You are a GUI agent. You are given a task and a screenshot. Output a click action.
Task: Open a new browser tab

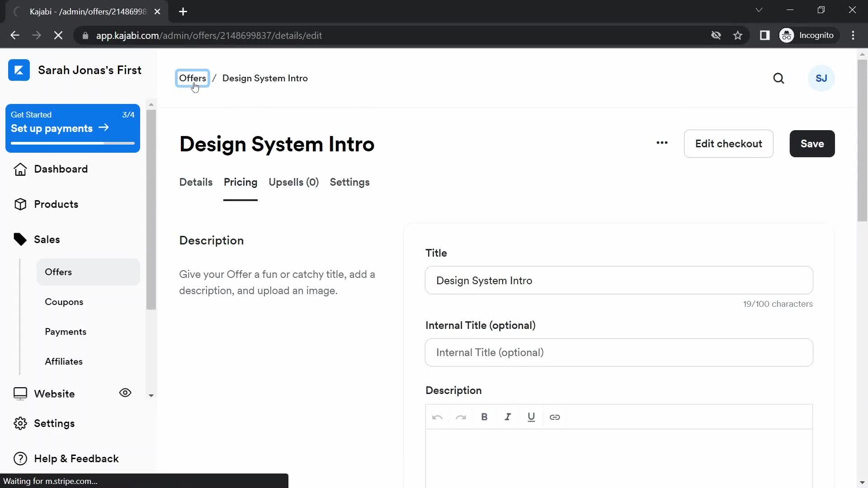click(183, 12)
